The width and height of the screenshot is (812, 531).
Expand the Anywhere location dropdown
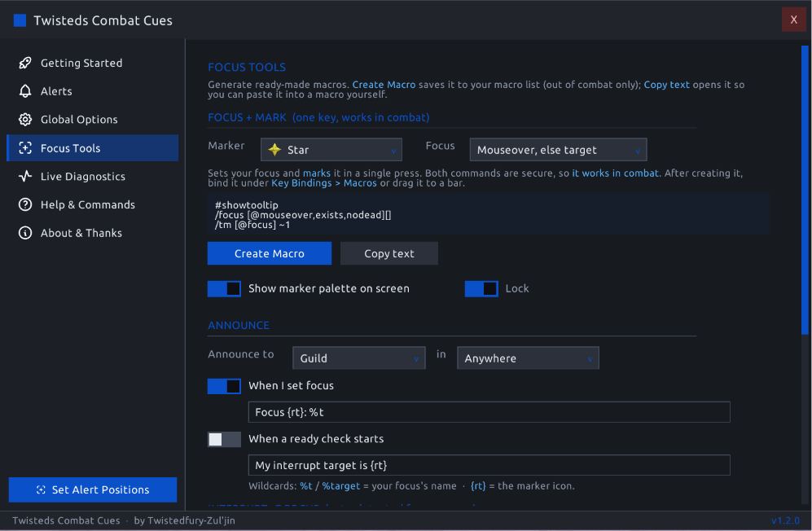coord(529,358)
